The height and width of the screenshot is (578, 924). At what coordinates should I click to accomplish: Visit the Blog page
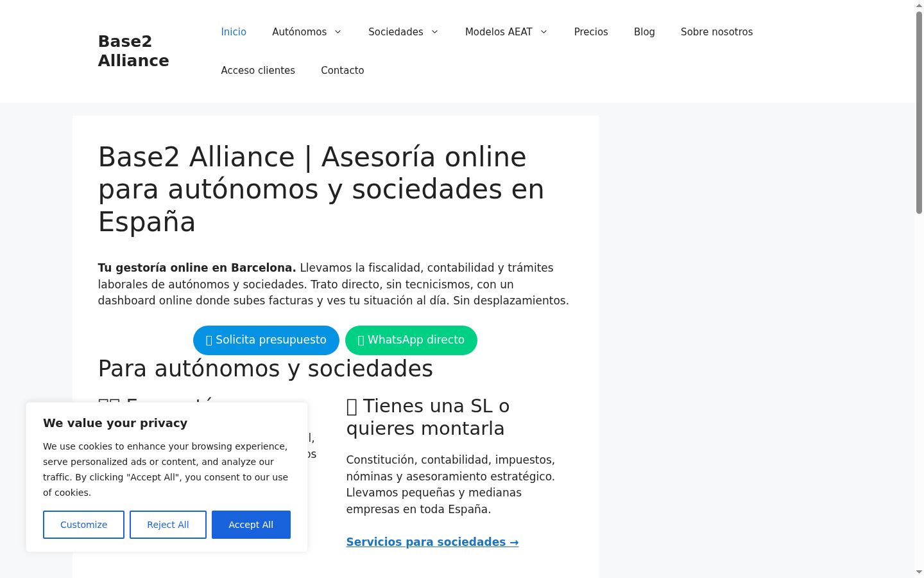tap(644, 32)
